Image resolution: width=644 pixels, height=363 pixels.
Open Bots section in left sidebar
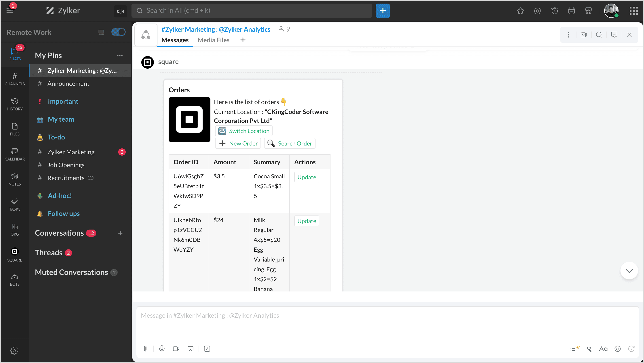coord(15,280)
